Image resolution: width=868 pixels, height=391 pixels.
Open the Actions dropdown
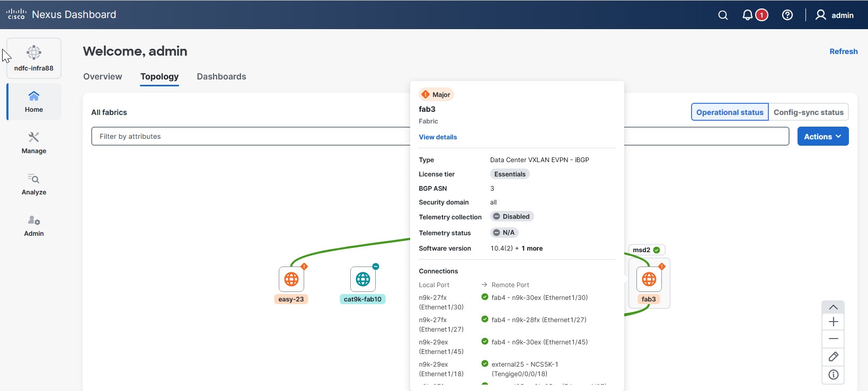[823, 136]
